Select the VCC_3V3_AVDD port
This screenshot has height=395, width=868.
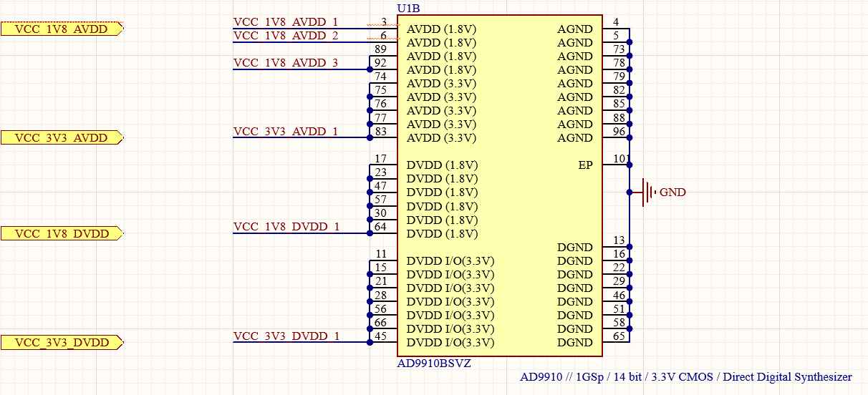click(62, 137)
